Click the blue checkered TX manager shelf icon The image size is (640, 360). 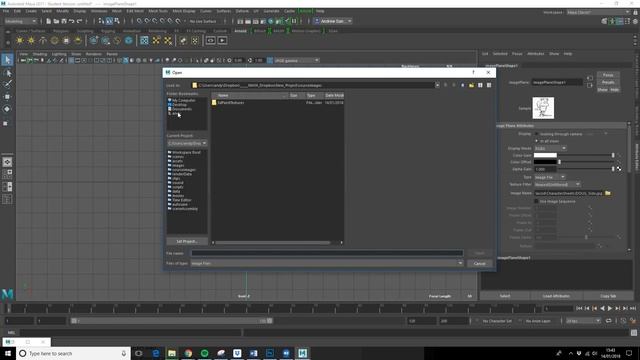pos(144,40)
